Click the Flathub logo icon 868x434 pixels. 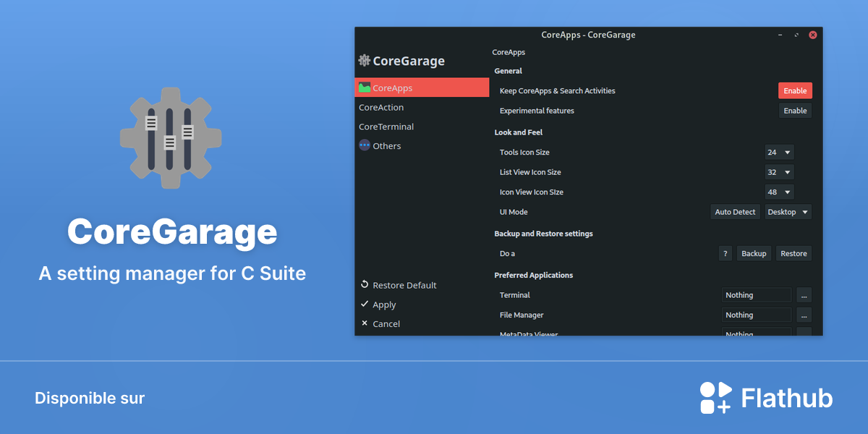pyautogui.click(x=715, y=398)
